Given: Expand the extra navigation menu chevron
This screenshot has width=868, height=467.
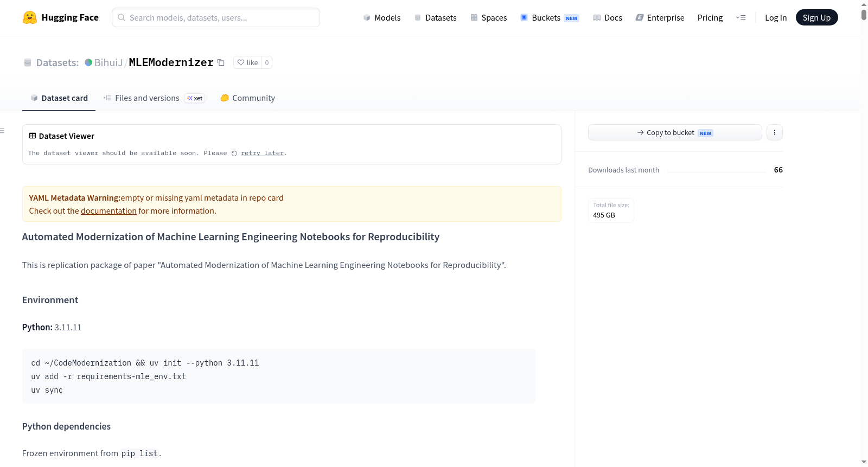Looking at the screenshot, I should [x=741, y=17].
